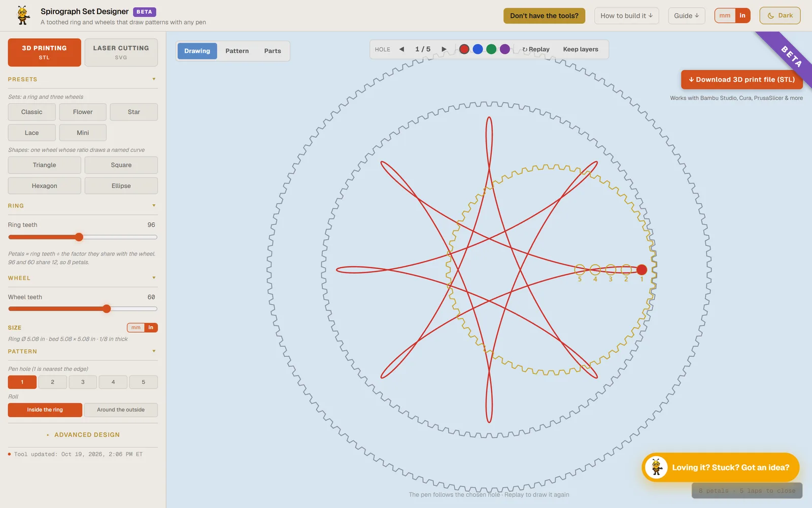Screen dimensions: 812x508
Task: Select mm in the Size section
Action: point(136,328)
